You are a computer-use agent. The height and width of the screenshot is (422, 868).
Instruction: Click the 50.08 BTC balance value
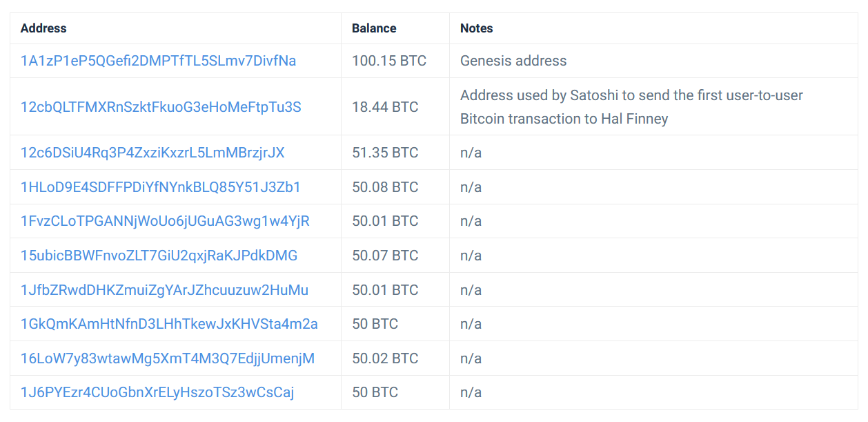[x=385, y=187]
